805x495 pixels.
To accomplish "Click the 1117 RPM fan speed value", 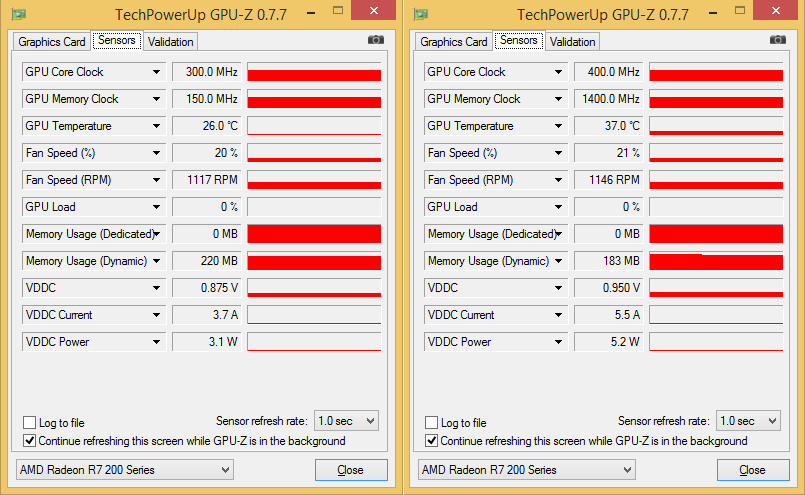I will (x=206, y=180).
